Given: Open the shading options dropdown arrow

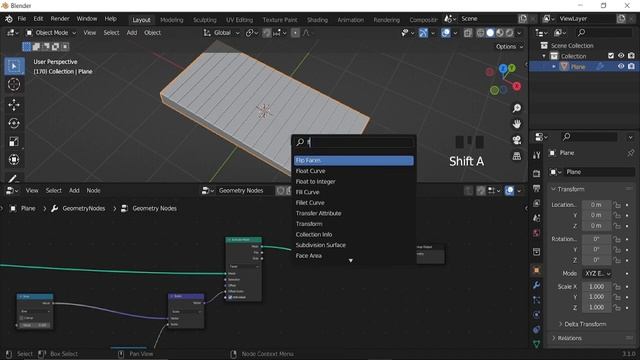Looking at the screenshot, I should pos(519,33).
